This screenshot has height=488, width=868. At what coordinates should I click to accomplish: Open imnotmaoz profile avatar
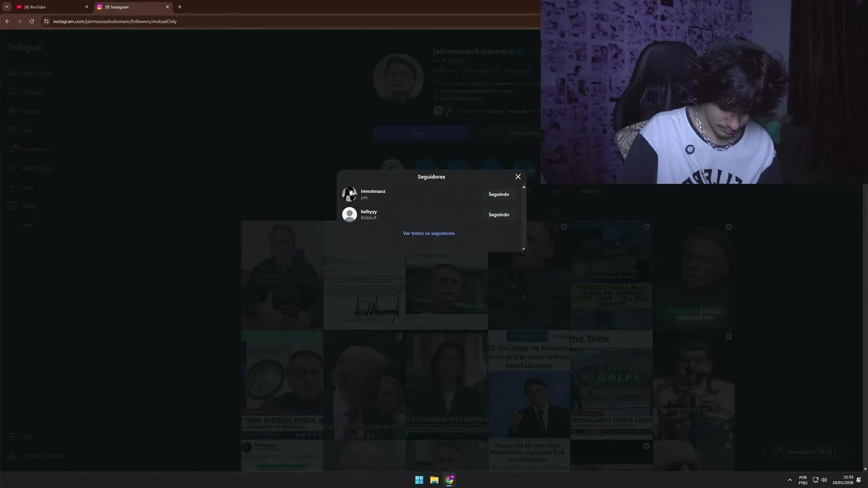pyautogui.click(x=349, y=195)
